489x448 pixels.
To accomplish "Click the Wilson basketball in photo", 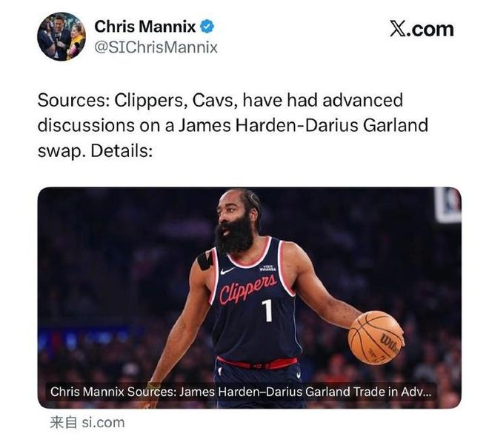I will (x=376, y=338).
